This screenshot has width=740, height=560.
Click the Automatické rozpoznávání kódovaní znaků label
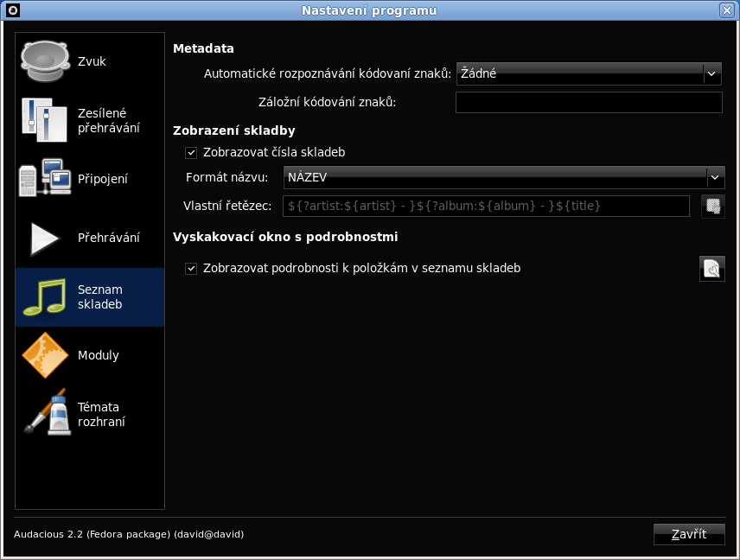328,73
